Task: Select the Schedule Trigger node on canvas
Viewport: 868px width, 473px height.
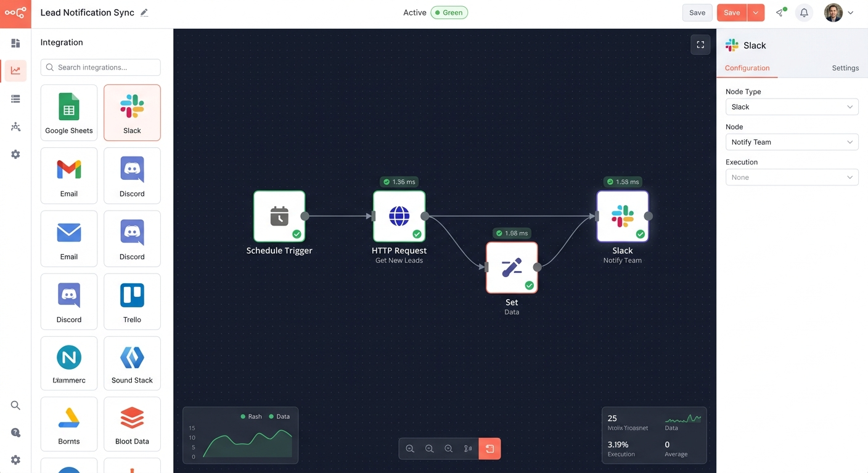Action: click(x=279, y=216)
